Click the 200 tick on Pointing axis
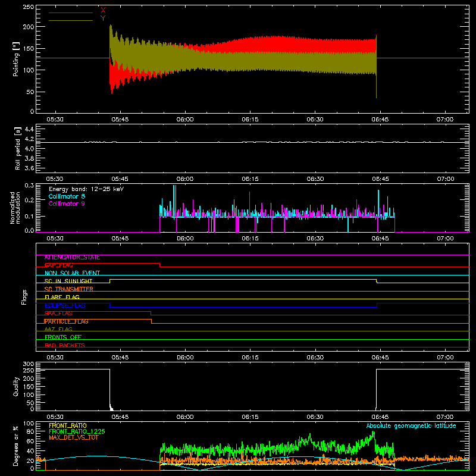 pyautogui.click(x=28, y=27)
